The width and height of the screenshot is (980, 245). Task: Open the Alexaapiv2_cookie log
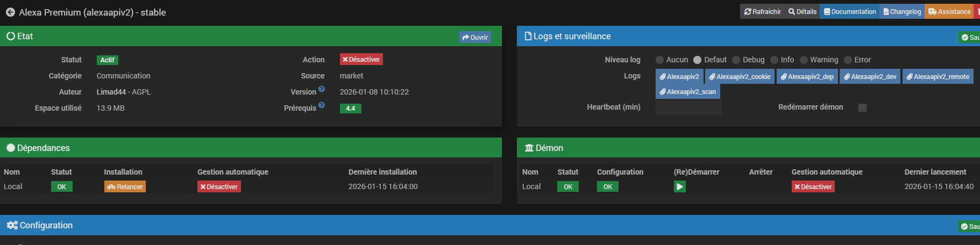(740, 76)
